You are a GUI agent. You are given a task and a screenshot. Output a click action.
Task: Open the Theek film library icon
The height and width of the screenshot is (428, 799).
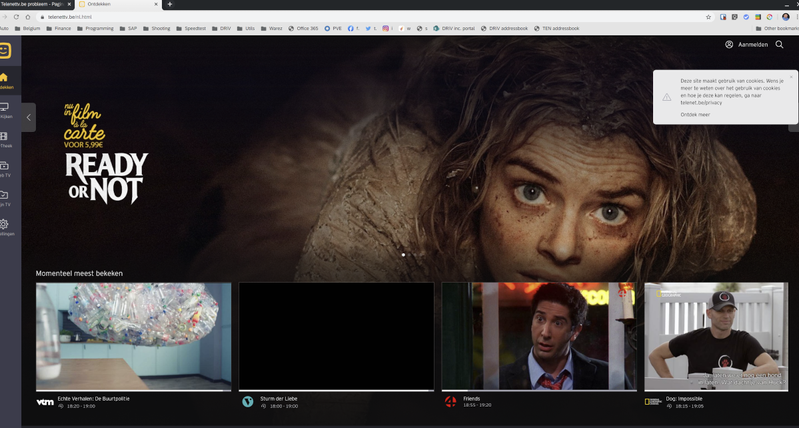point(5,137)
